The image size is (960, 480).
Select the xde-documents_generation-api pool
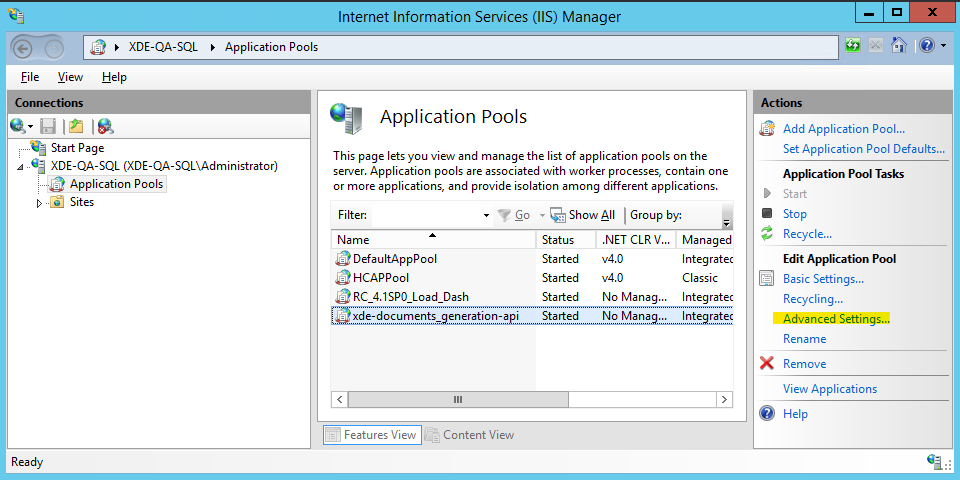532,316
